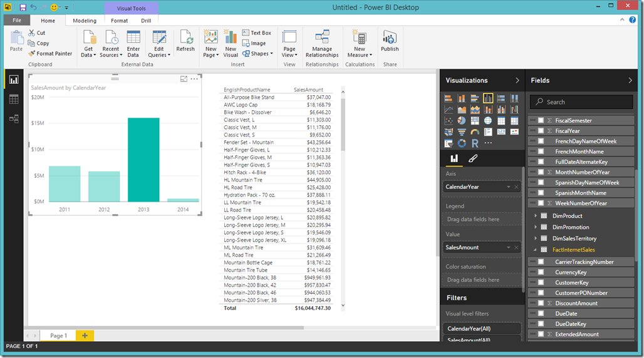Pick the slicer visualization icon
This screenshot has height=358, width=644.
tap(449, 143)
